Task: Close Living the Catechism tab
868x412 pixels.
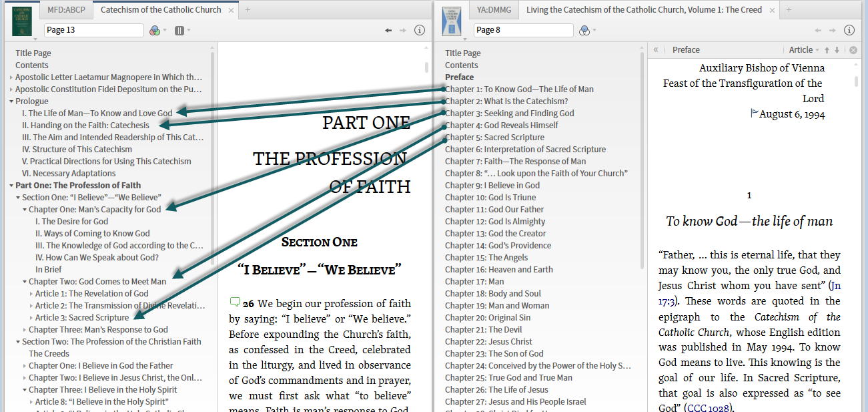Action: [x=772, y=10]
